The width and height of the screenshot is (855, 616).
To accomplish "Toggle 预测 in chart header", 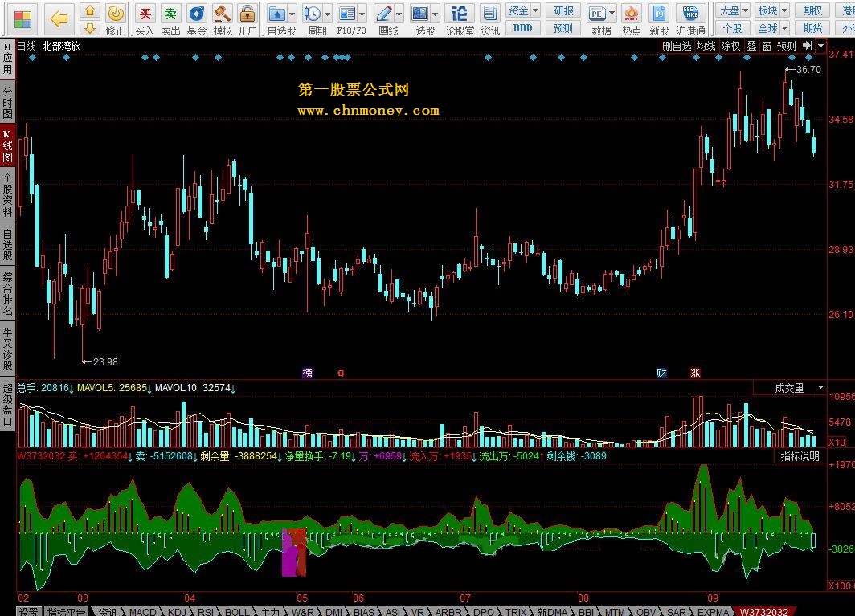I will coord(786,47).
